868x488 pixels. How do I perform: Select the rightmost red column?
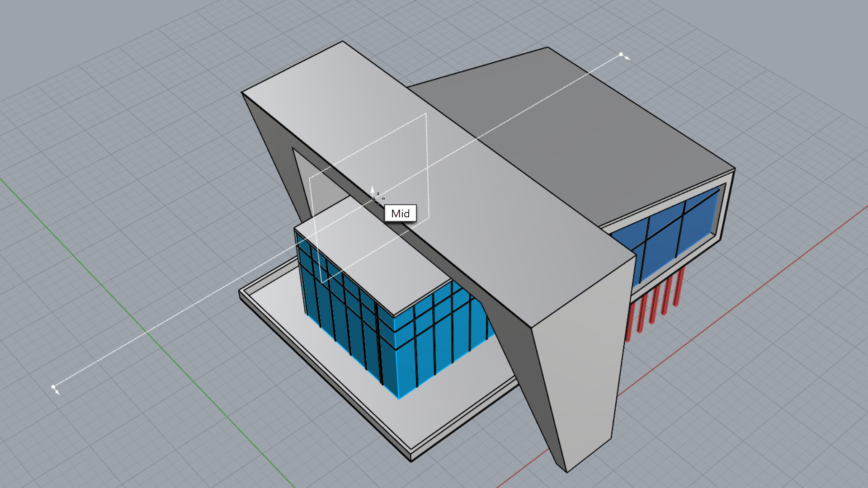pyautogui.click(x=678, y=287)
